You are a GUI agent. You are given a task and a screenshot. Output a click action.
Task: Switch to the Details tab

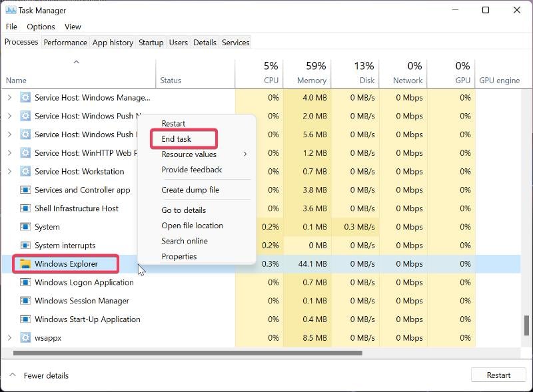pyautogui.click(x=205, y=43)
